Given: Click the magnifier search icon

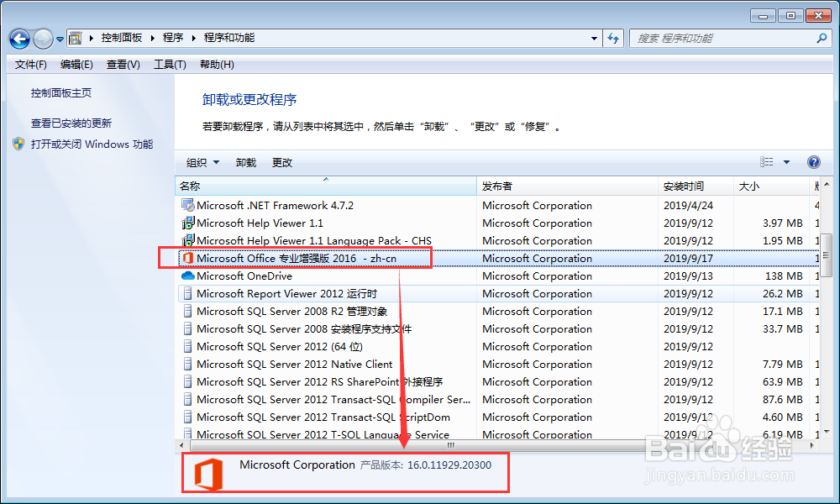Looking at the screenshot, I should (x=822, y=38).
